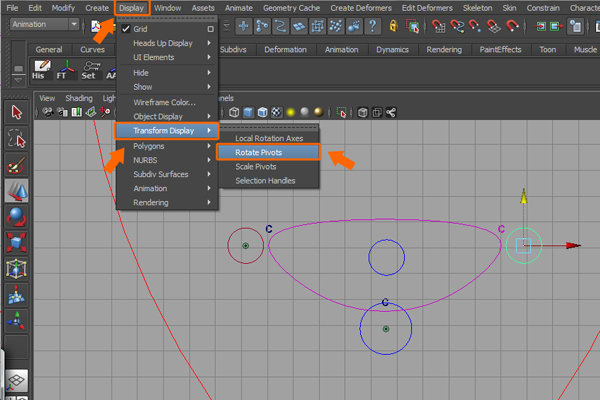Toggle the surfaces selection mask icon
The height and width of the screenshot is (400, 600).
coord(299,26)
